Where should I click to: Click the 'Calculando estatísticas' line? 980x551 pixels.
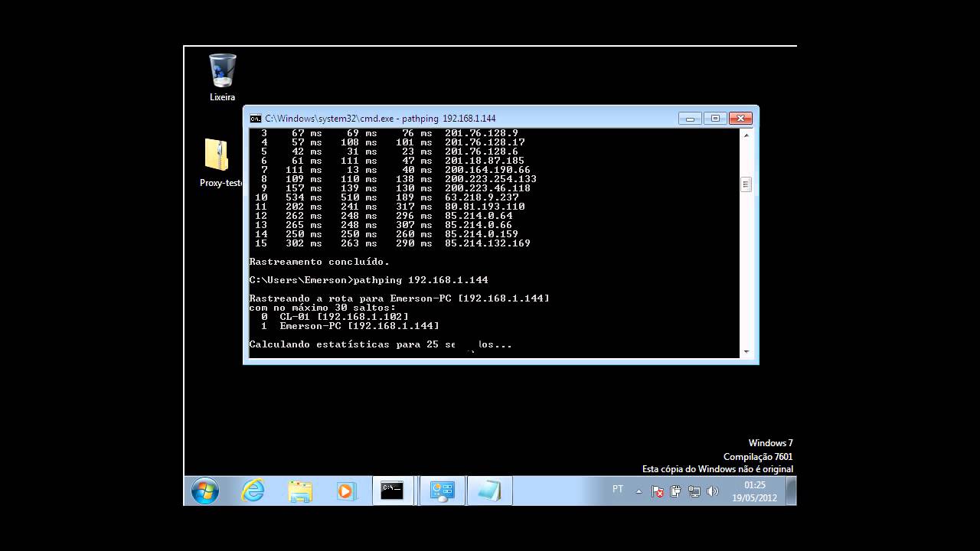pyautogui.click(x=381, y=344)
